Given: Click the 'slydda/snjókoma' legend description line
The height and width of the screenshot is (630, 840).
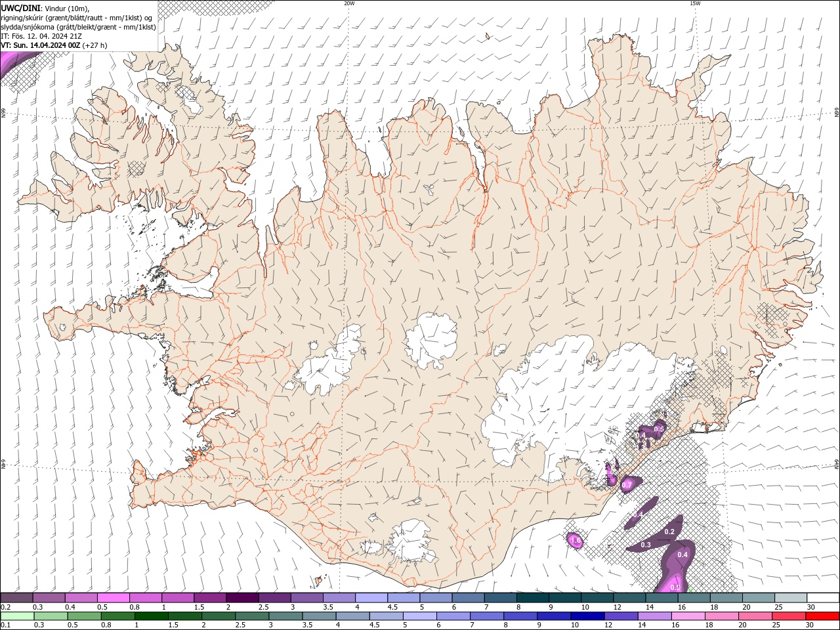Looking at the screenshot, I should pos(77,27).
